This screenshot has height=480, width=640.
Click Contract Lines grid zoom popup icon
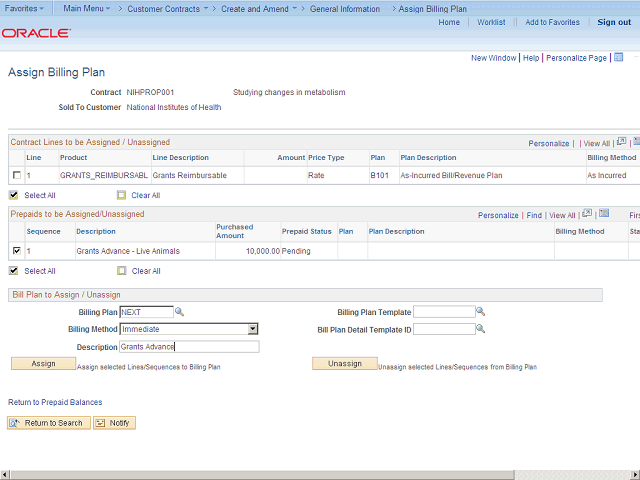click(621, 143)
